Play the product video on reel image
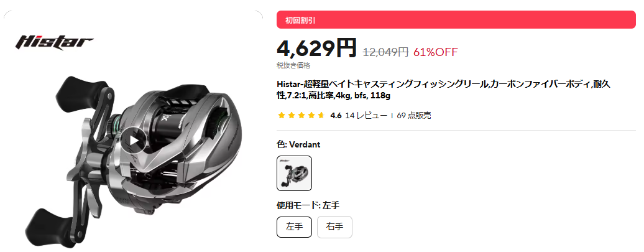This screenshot has height=252, width=644. point(134,141)
